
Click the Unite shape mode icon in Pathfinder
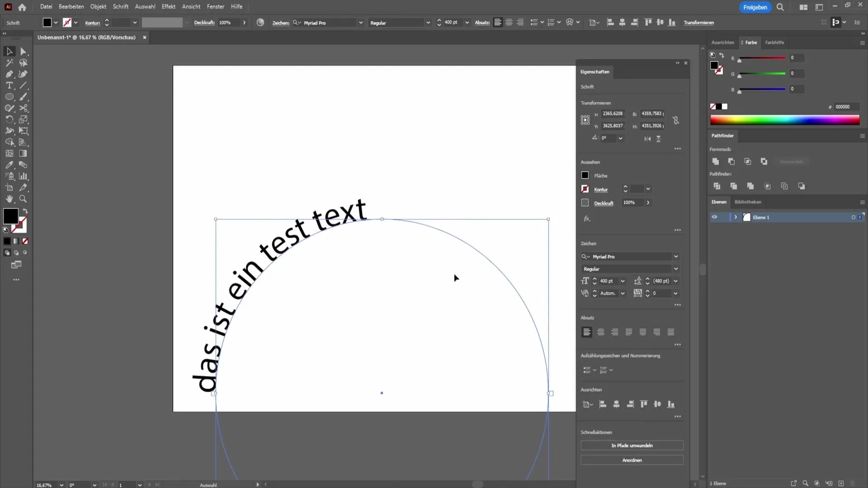[x=716, y=161]
